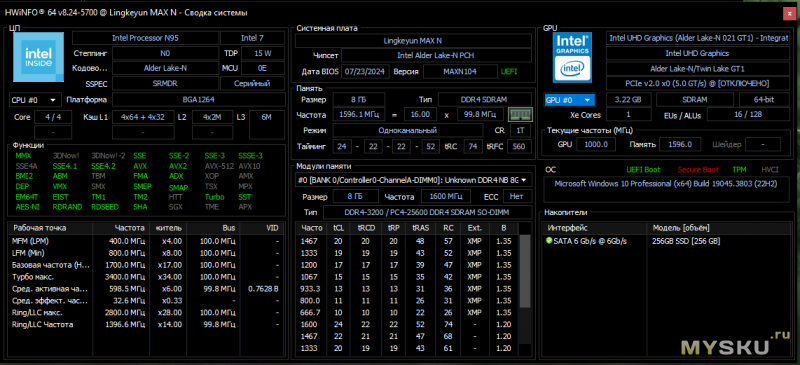Open the CPU #0 selector dropdown
The height and width of the screenshot is (365, 800).
pos(35,100)
